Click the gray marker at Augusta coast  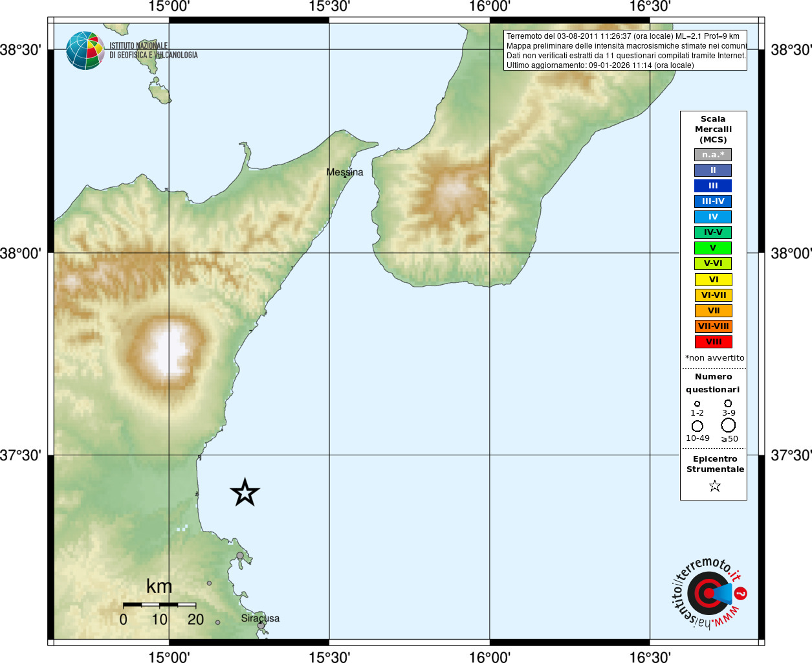click(x=240, y=556)
